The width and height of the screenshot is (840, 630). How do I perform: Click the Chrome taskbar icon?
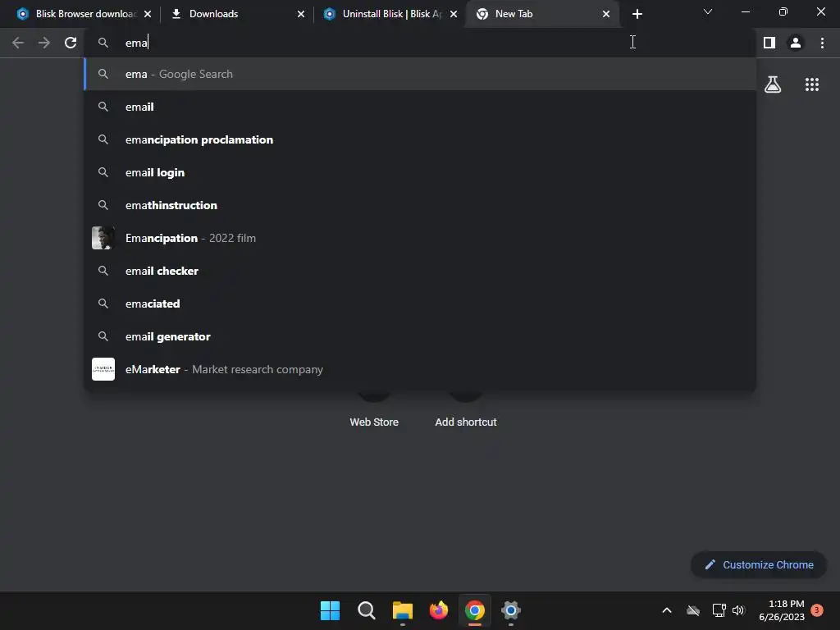(475, 610)
